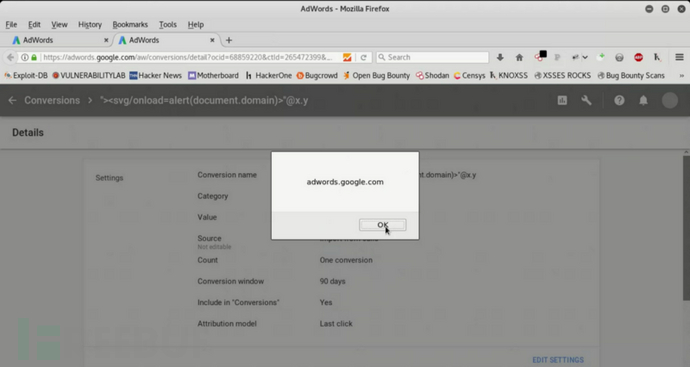The width and height of the screenshot is (690, 367).
Task: Close the second active AdWords tab
Action: [212, 40]
